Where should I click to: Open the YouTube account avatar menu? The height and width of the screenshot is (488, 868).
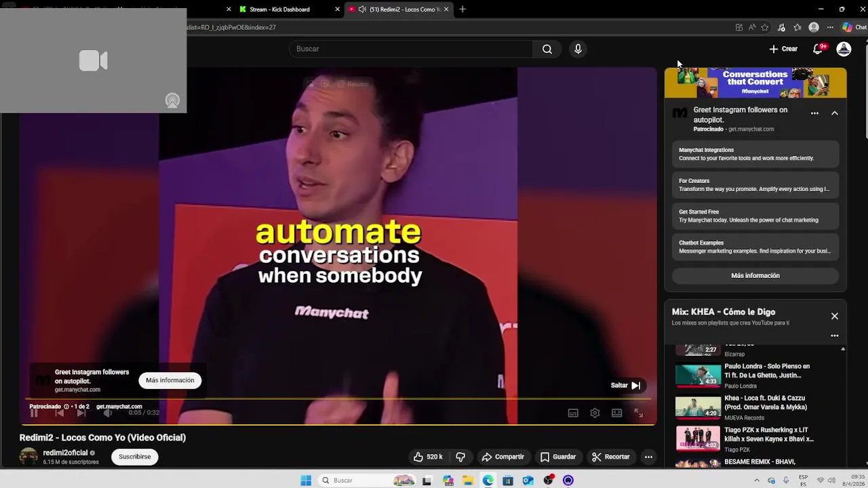[844, 49]
